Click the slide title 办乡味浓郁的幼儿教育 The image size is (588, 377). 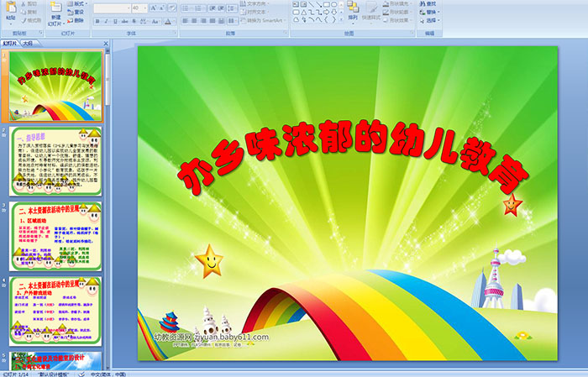pos(353,157)
